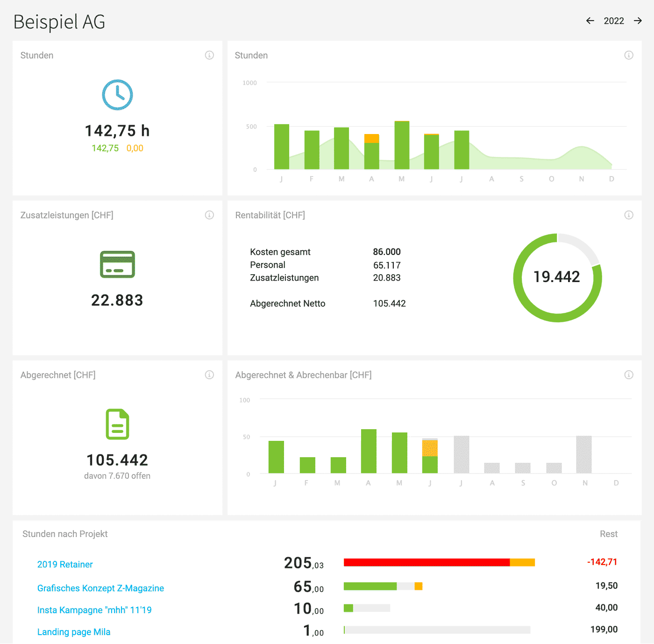This screenshot has width=654, height=644.
Task: Click the orange 0,00 hours value
Action: (135, 148)
